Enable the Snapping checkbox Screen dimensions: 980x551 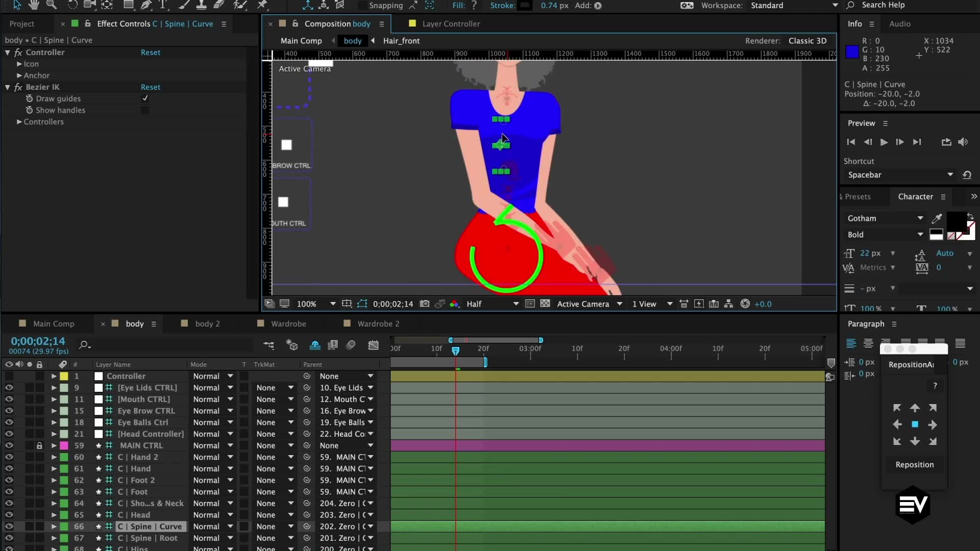tap(362, 6)
